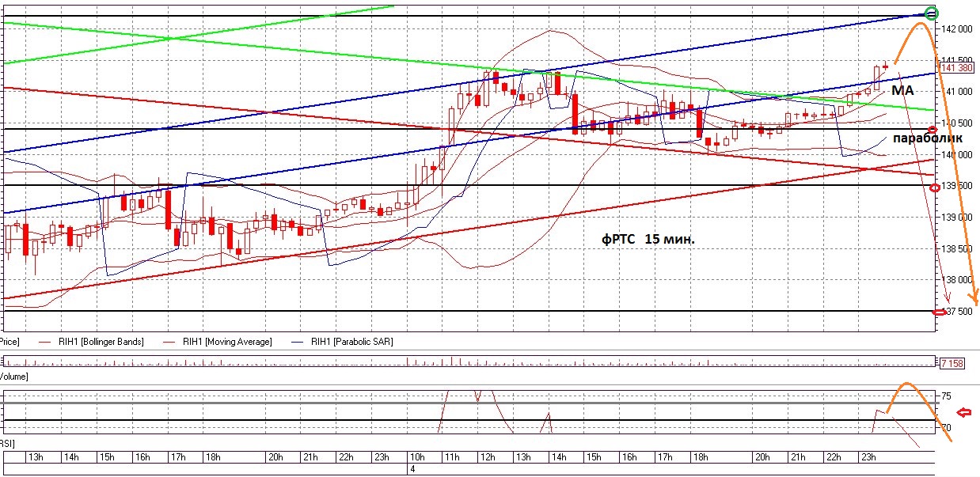The image size is (980, 477).
Task: Click the date label 4 below the time axis
Action: 412,470
